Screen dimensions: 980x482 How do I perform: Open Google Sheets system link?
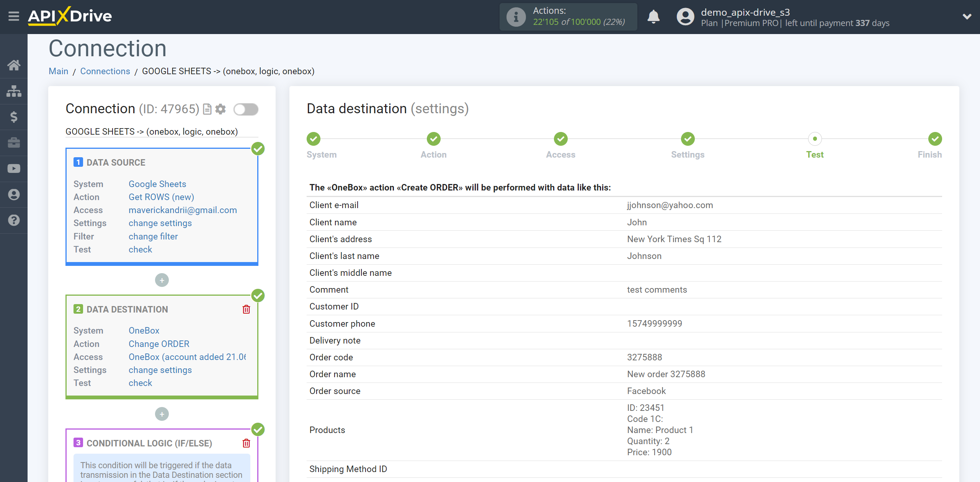[x=157, y=184]
